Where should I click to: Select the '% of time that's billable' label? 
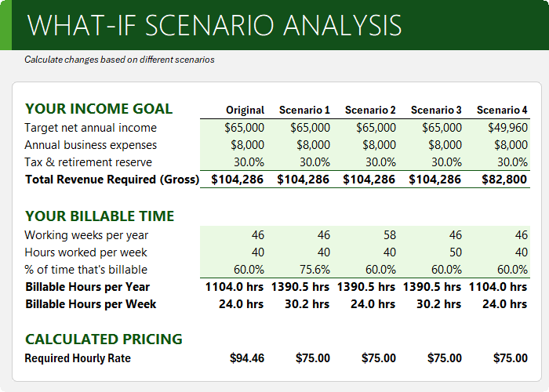(x=85, y=270)
